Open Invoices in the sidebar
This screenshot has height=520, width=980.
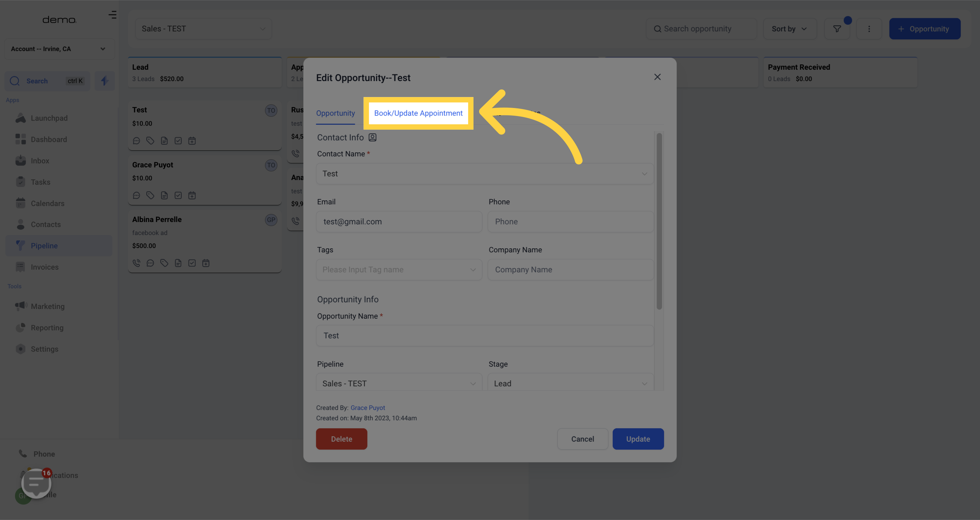(x=44, y=267)
